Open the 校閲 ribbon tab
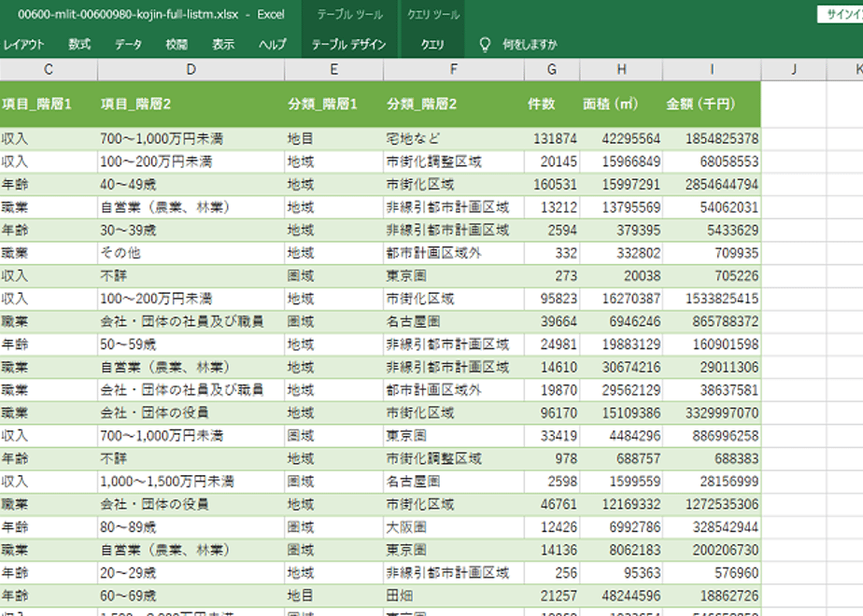 click(177, 45)
